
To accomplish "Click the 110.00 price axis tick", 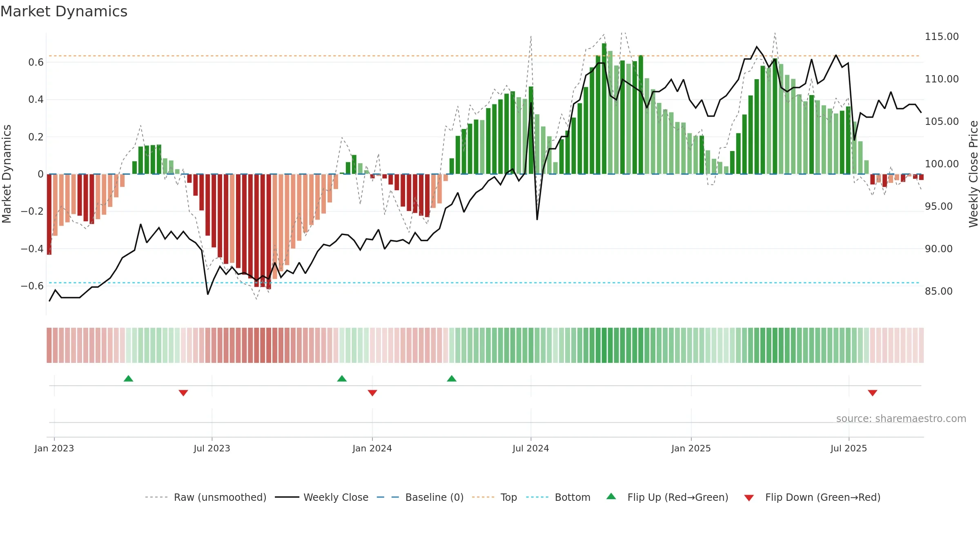I will 942,79.
